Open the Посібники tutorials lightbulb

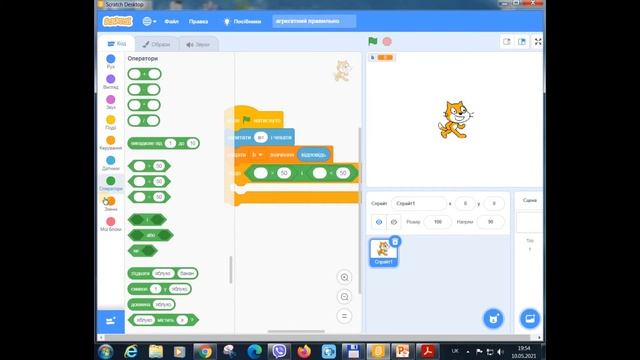242,21
